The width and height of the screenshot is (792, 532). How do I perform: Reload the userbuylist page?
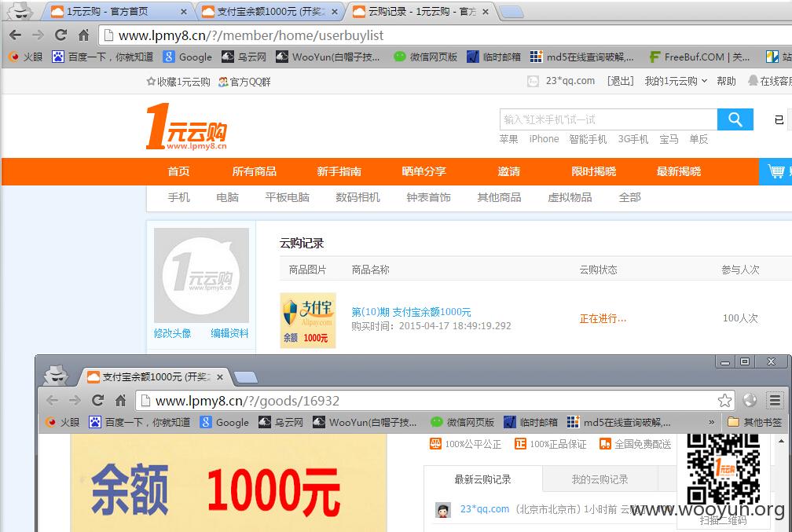coord(61,35)
